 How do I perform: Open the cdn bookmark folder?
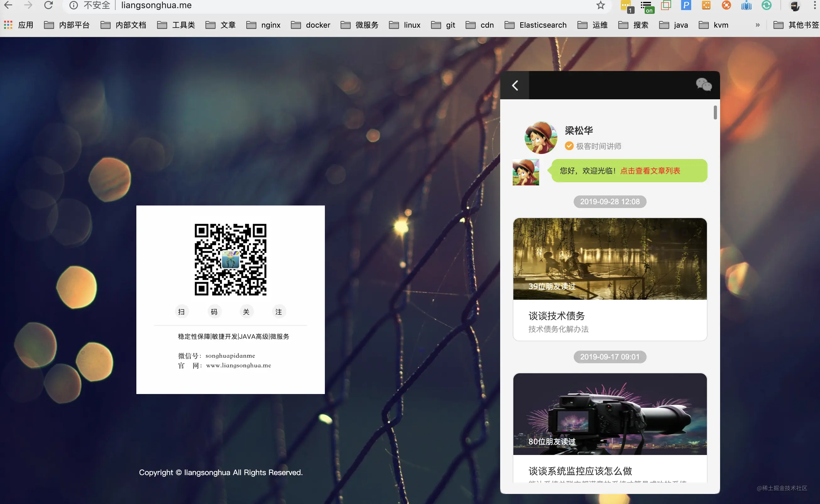(479, 25)
